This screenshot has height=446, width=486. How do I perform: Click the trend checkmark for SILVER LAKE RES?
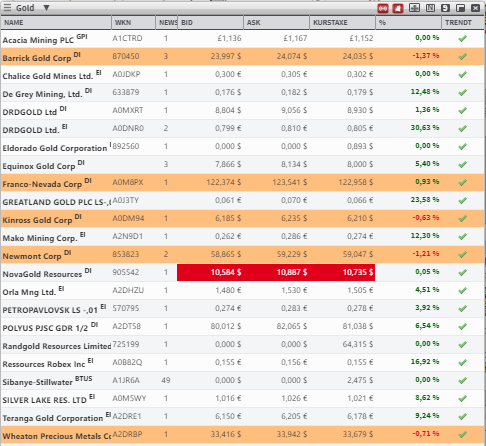click(462, 399)
